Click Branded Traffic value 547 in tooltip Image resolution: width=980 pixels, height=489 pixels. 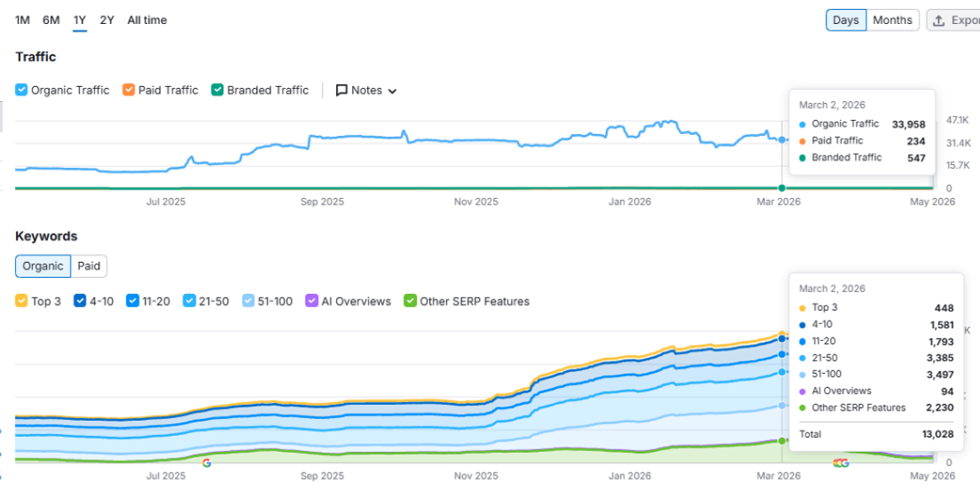tap(916, 158)
